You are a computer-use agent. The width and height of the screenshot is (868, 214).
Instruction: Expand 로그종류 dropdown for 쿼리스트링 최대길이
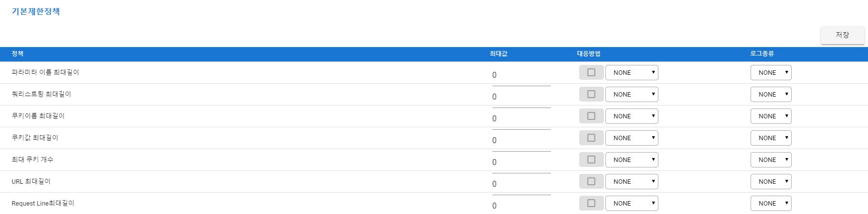click(x=771, y=95)
